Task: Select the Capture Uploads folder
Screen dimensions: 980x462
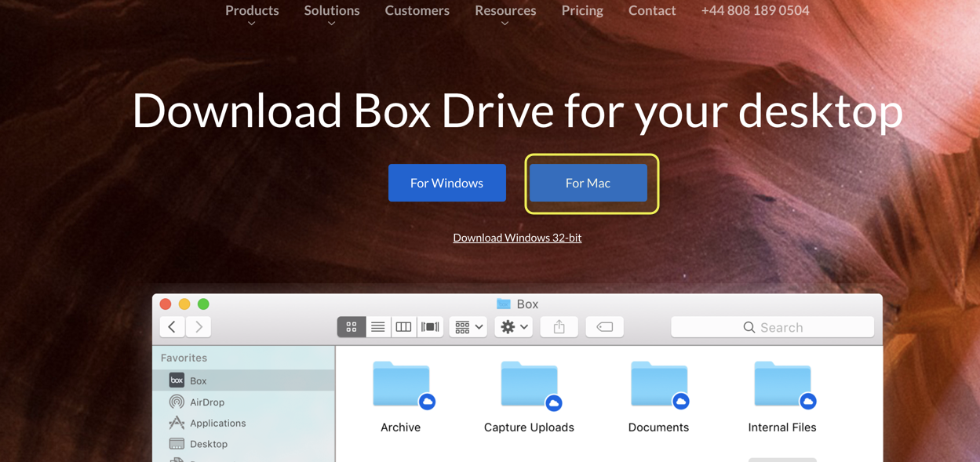Action: pos(529,397)
